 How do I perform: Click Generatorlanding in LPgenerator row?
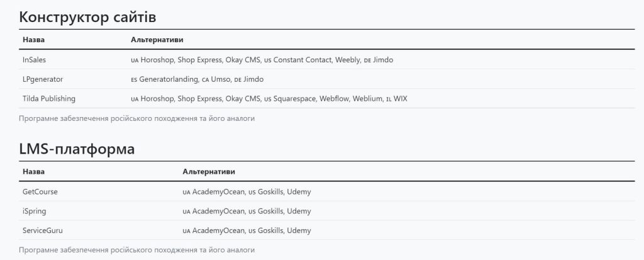tap(169, 79)
